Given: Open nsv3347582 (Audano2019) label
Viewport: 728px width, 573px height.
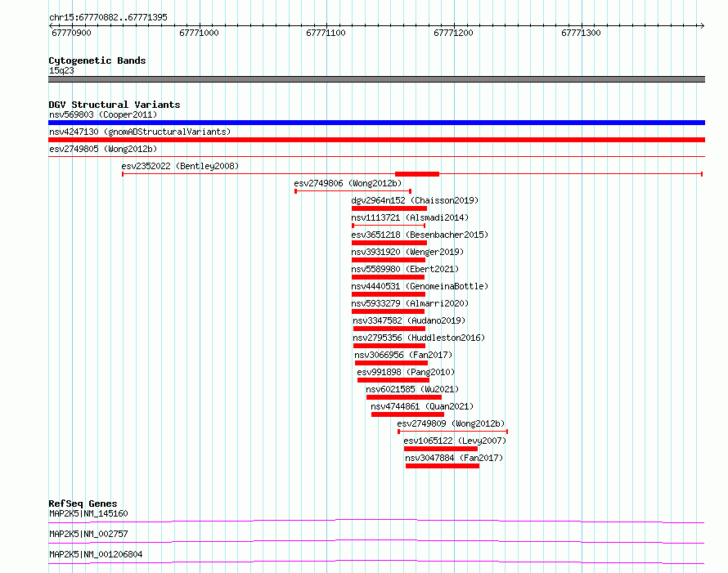Looking at the screenshot, I should [x=409, y=320].
